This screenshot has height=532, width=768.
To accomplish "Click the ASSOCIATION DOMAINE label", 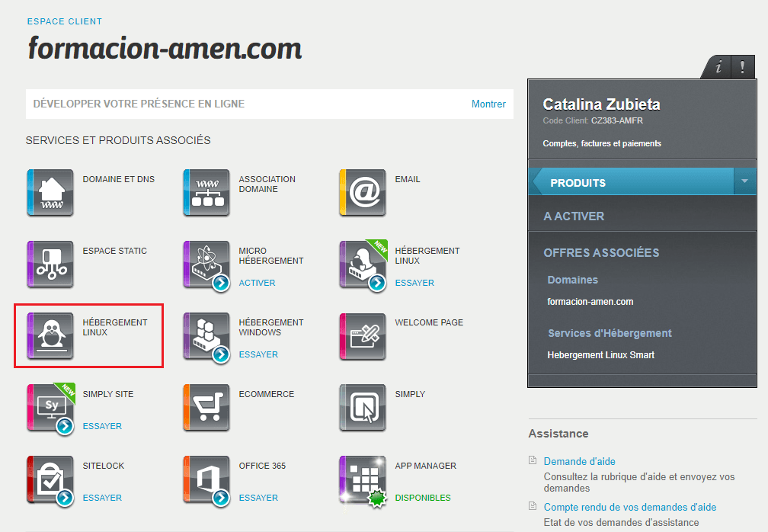I will 267,184.
